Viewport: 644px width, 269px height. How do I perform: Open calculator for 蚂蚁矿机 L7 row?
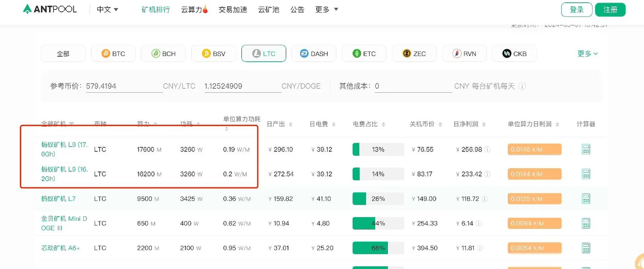pyautogui.click(x=586, y=199)
